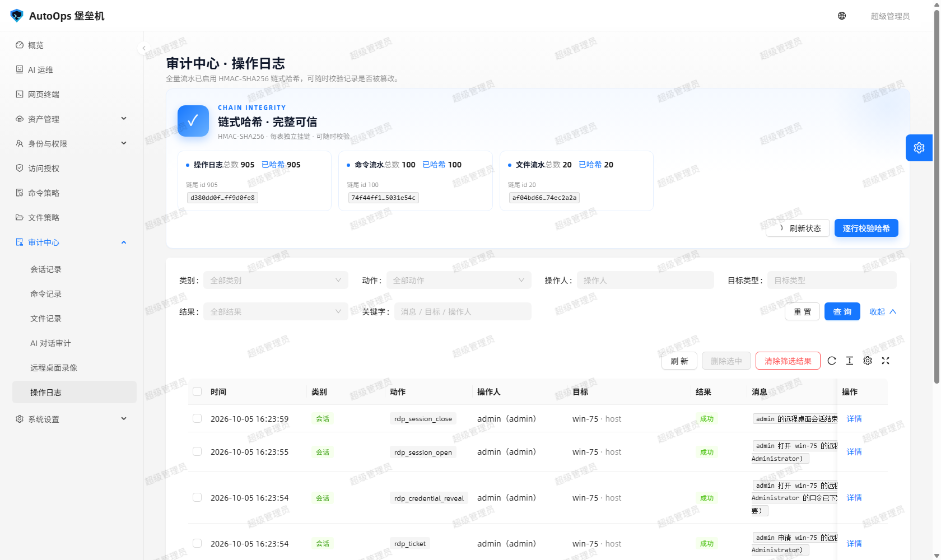Toggle fullscreen table icon

click(886, 361)
